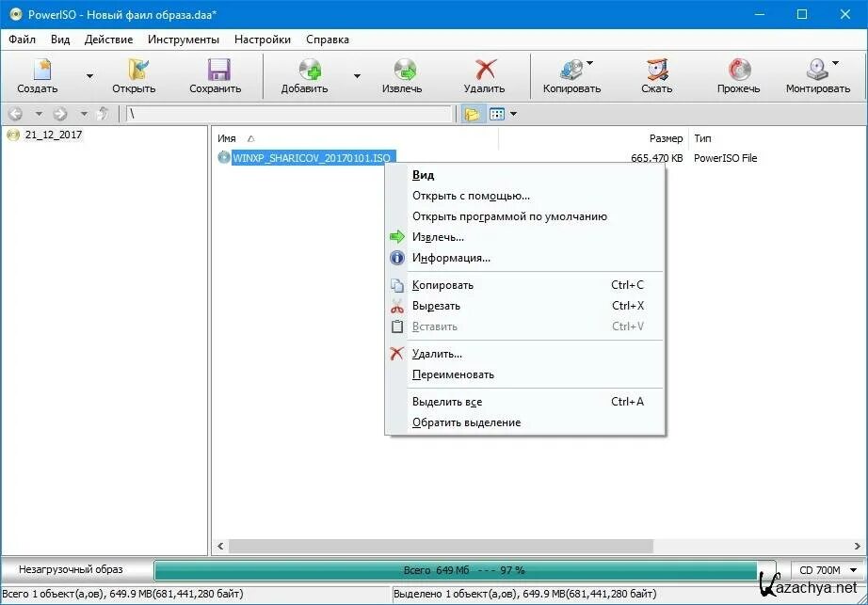Open the Справка menu
Viewport: 868px width, 605px height.
click(x=328, y=40)
